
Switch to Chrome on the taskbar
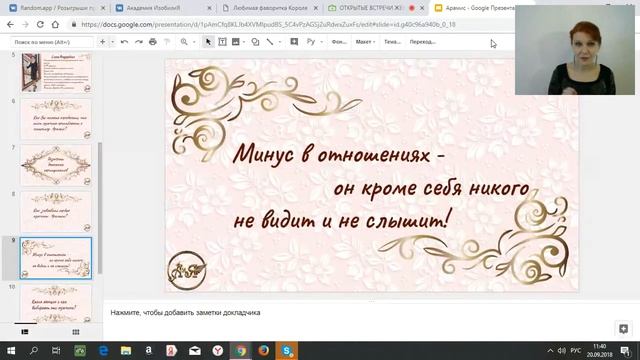(x=241, y=351)
